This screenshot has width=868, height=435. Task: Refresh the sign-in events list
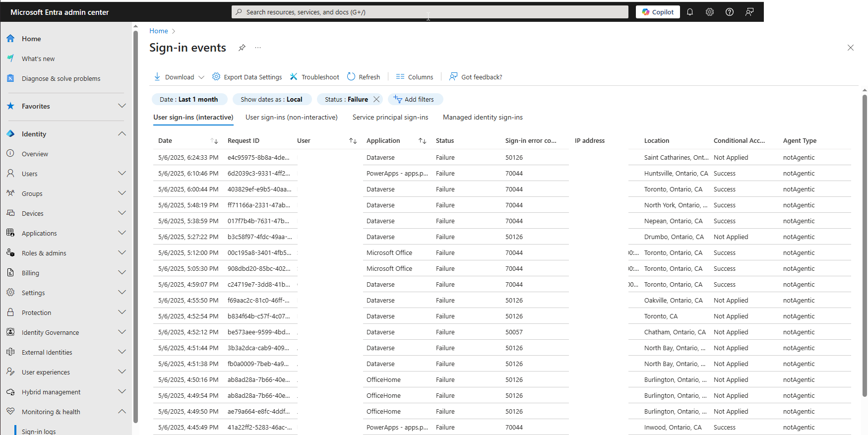pyautogui.click(x=364, y=77)
